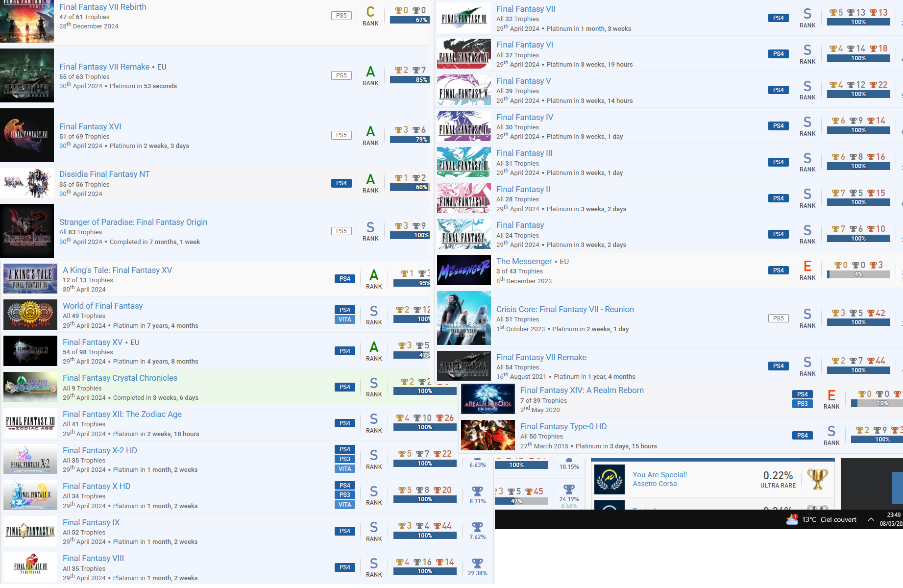
Task: Open Final Fantasy XIV: A Realm Reborn
Action: click(x=582, y=390)
